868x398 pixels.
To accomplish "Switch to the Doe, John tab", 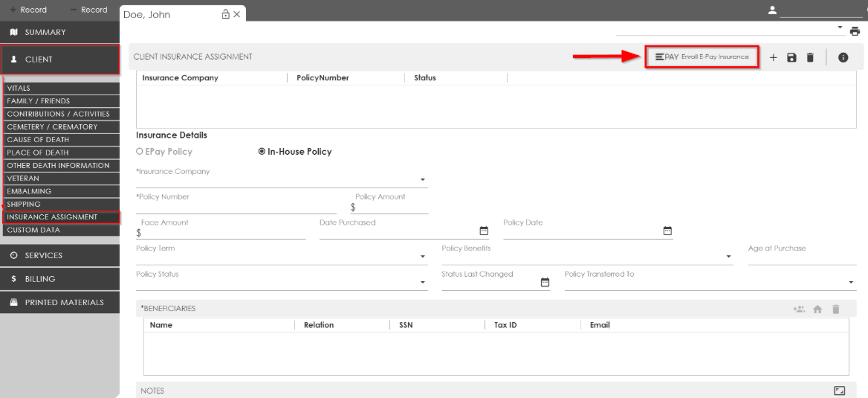I will (147, 14).
